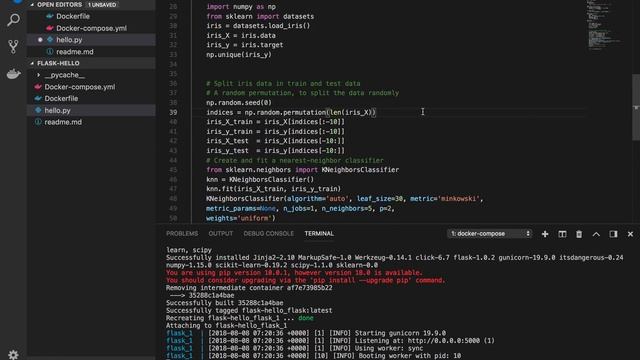640x360 pixels.
Task: Click the 'knn = KNeighborsClassifier()' line
Action: (x=260, y=180)
